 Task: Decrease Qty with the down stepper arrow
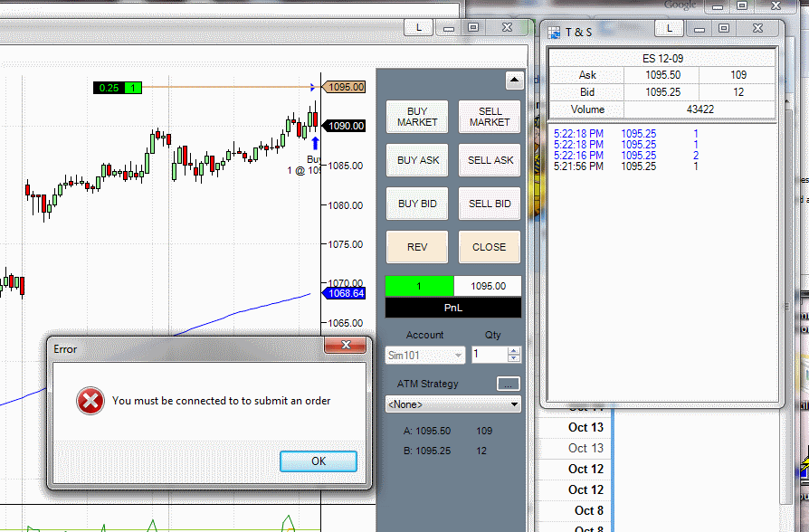514,358
